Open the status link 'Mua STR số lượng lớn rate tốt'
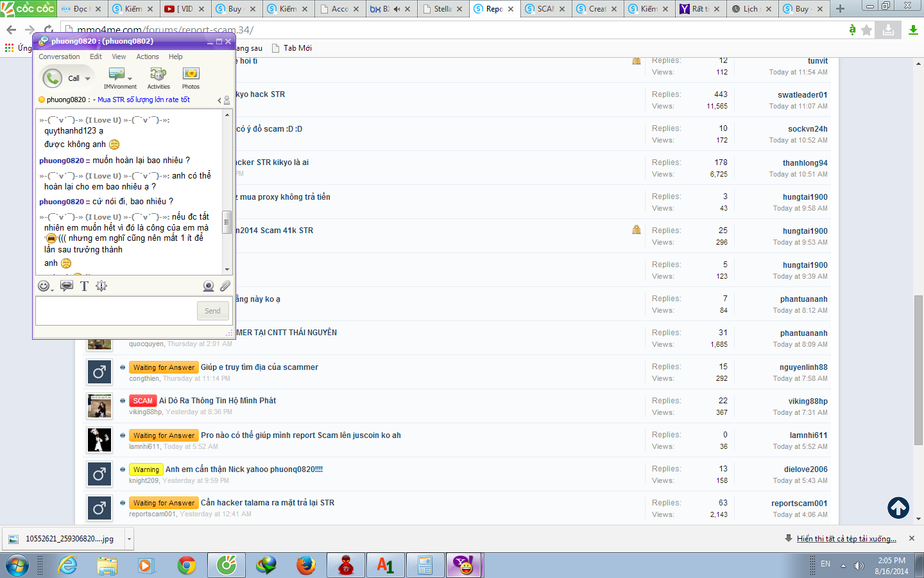The width and height of the screenshot is (924, 578). tap(144, 100)
